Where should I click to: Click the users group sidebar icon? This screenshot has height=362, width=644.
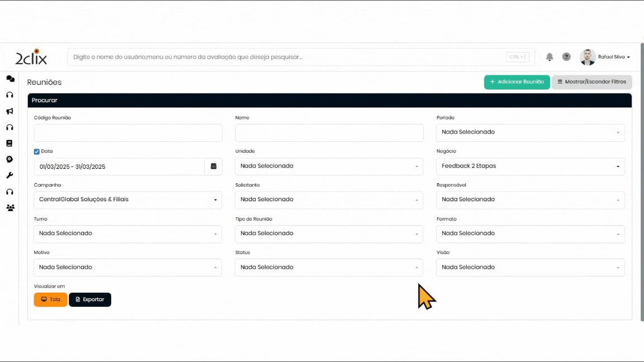10,208
